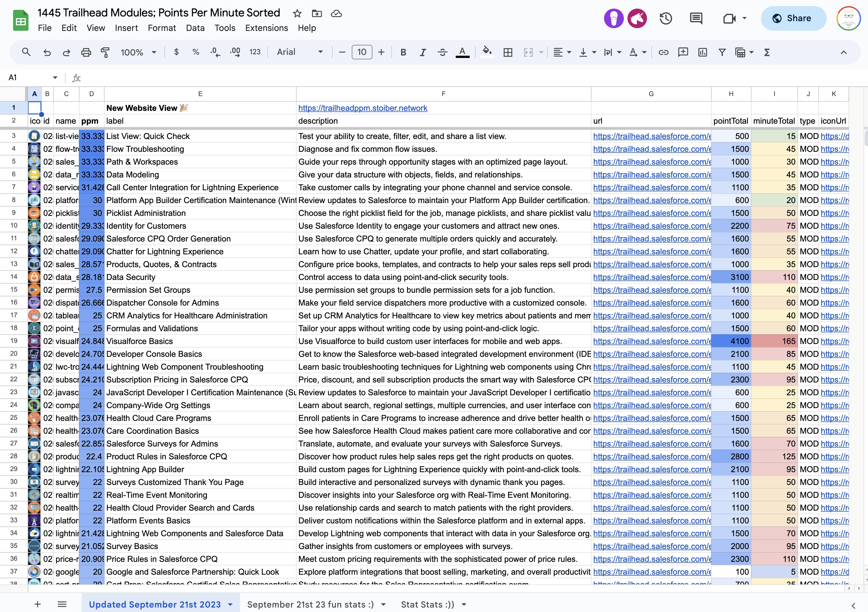Image resolution: width=868 pixels, height=612 pixels.
Task: Open the Format menu
Action: (x=162, y=28)
